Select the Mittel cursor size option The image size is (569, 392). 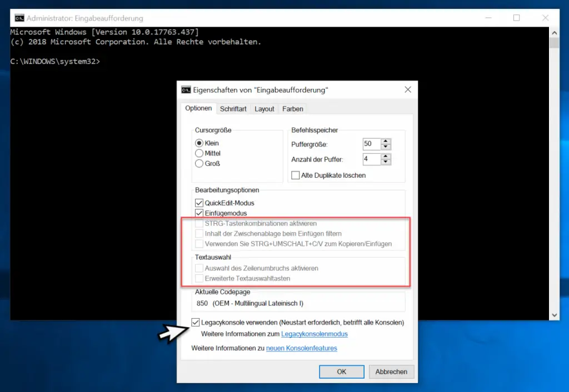tap(199, 153)
